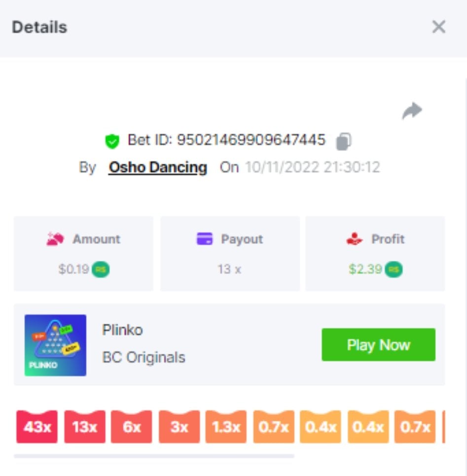Screen dimensions: 467x476
Task: Click the Play Now button
Action: 379,344
